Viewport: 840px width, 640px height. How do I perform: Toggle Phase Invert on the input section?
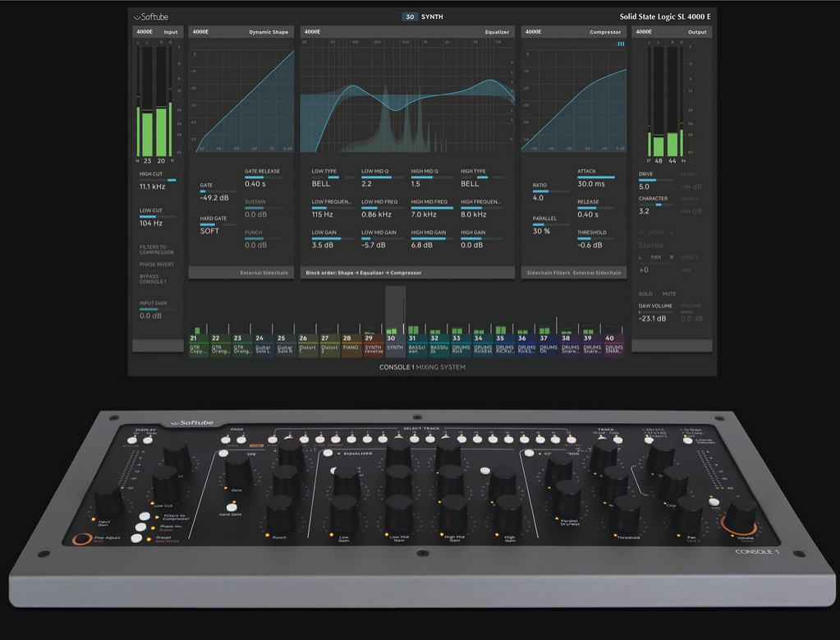point(158,265)
